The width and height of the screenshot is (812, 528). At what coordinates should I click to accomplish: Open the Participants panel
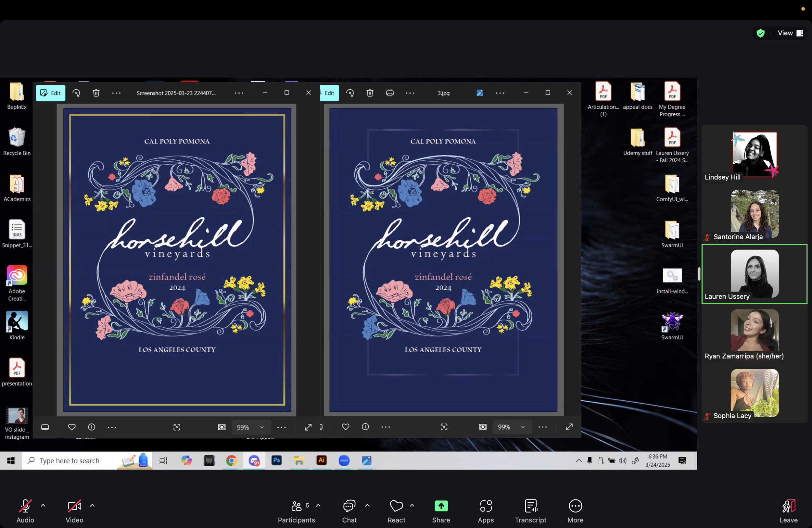pos(296,511)
